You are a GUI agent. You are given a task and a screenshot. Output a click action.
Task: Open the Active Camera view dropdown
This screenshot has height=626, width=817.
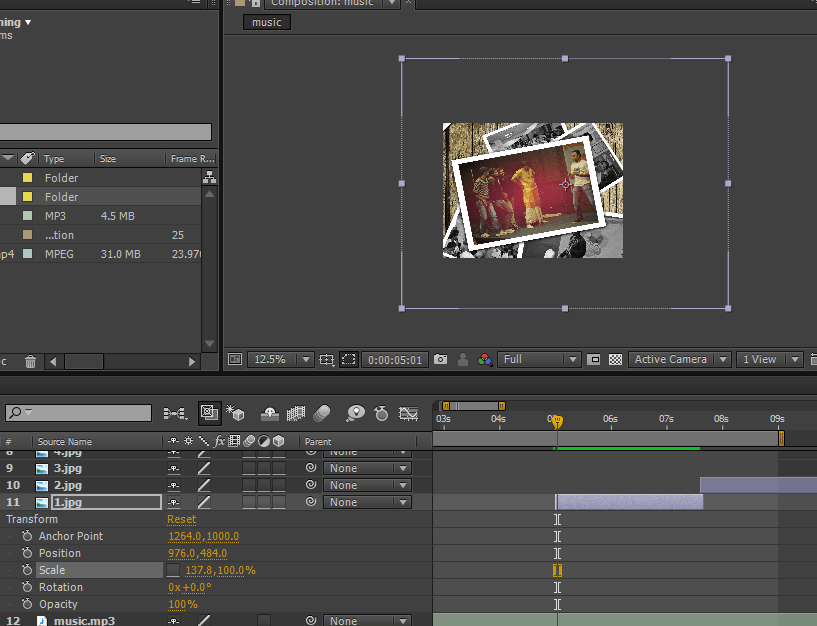point(678,358)
